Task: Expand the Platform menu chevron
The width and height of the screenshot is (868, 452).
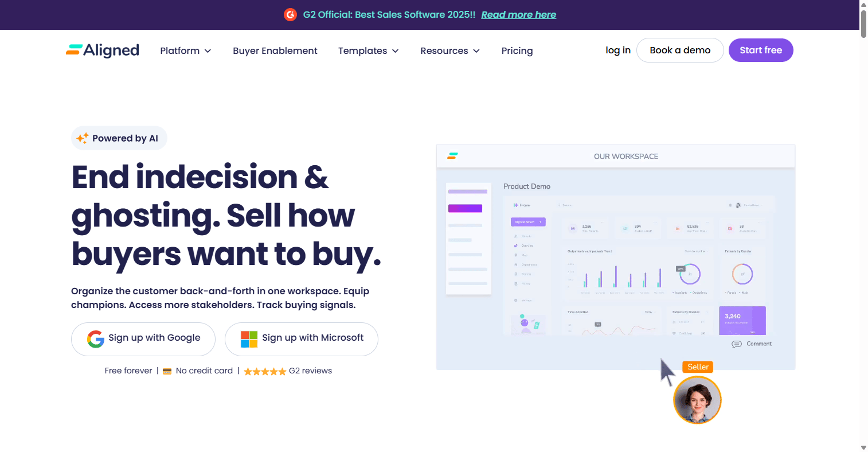Action: point(208,51)
